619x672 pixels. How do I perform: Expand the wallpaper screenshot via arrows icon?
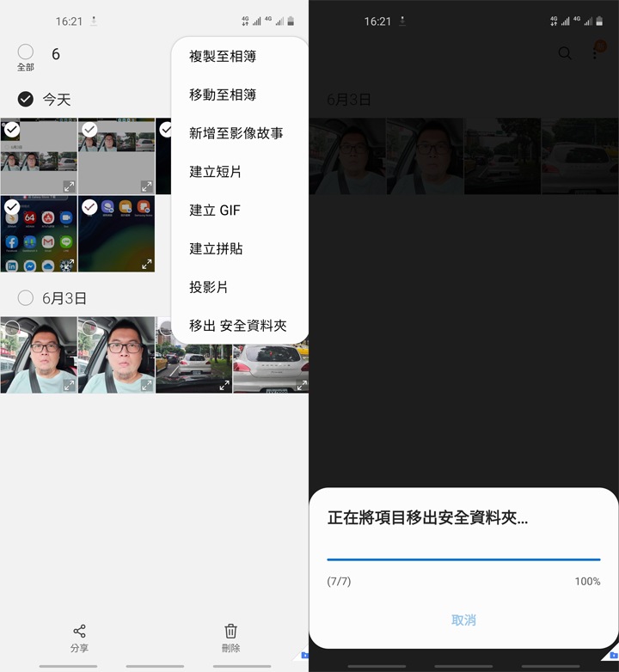[x=147, y=264]
